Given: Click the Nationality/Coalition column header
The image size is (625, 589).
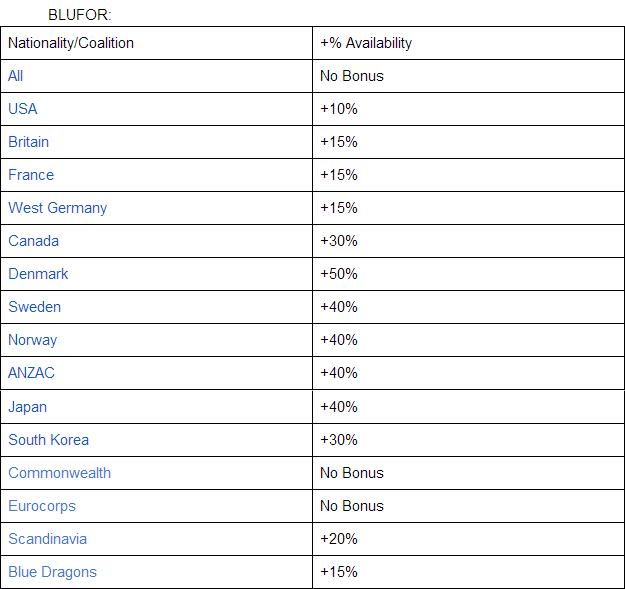Looking at the screenshot, I should pos(71,43).
